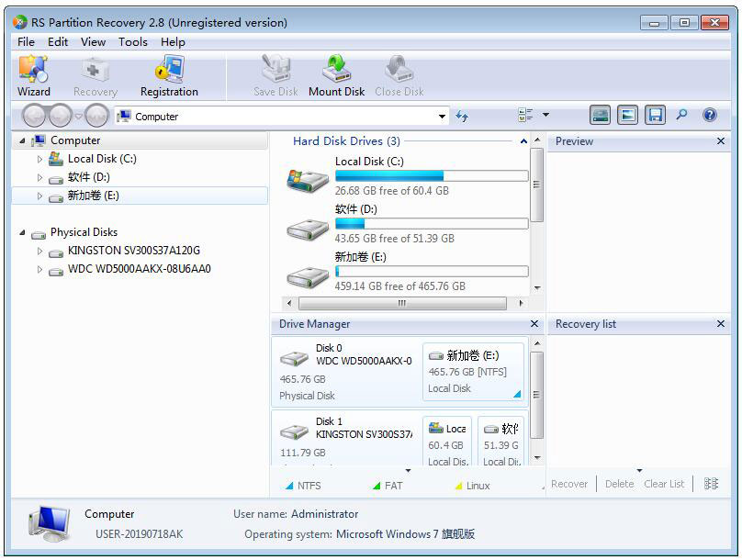This screenshot has width=742, height=560.
Task: Collapse the Computer tree node
Action: [22, 141]
